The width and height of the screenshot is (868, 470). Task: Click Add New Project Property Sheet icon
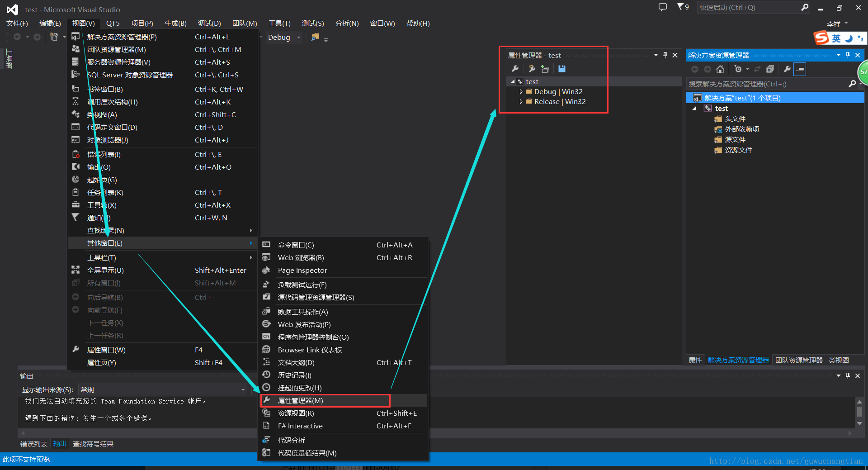pos(532,69)
